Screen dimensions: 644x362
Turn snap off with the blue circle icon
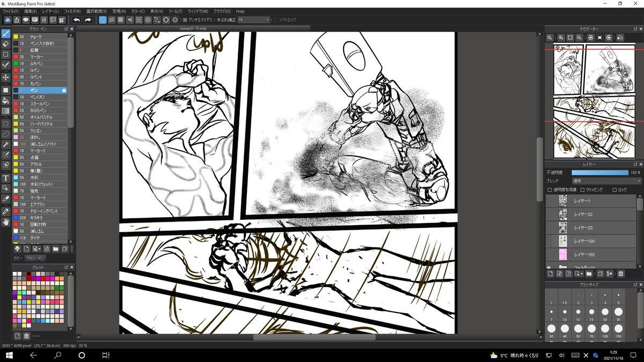click(x=103, y=20)
